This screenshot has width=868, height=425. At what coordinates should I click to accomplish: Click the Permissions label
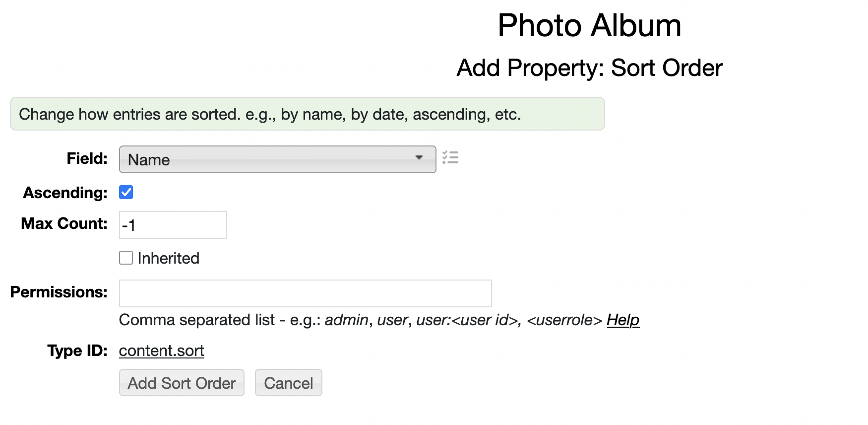click(x=59, y=292)
